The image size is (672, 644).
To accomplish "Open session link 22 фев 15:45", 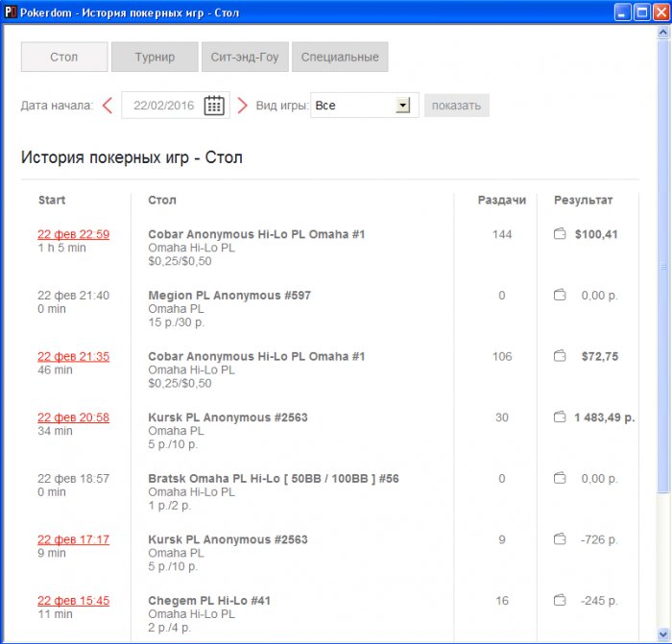I will point(73,601).
